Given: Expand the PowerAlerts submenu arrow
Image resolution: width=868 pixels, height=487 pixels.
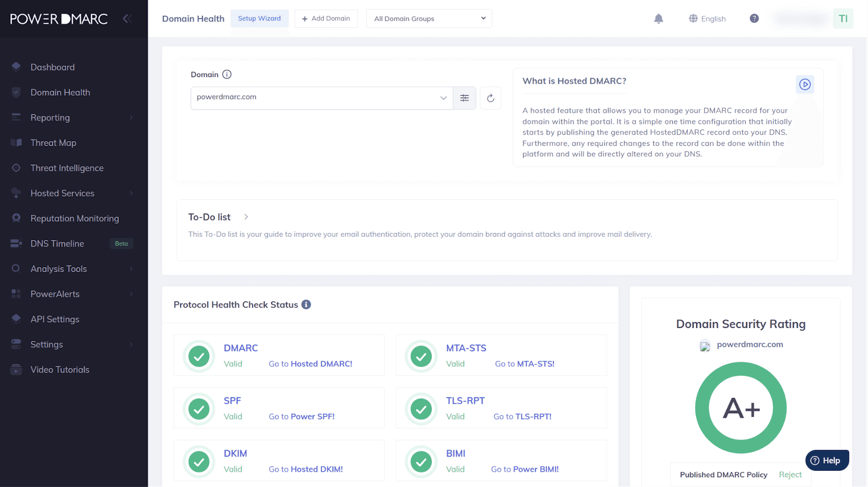Looking at the screenshot, I should [131, 294].
